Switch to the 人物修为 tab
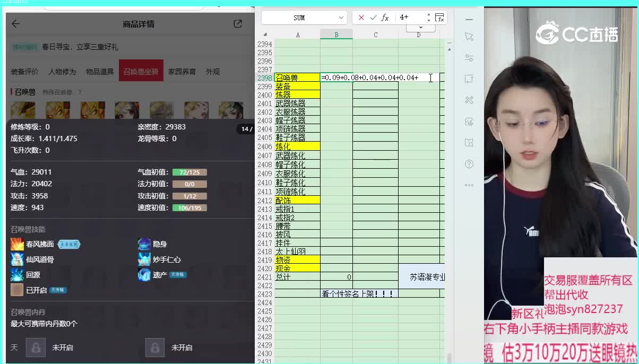 pos(62,72)
